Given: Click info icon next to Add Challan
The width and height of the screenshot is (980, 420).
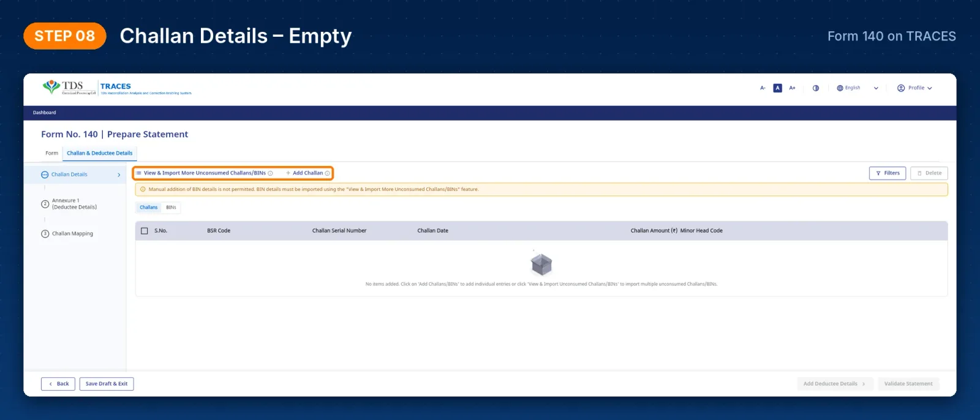Looking at the screenshot, I should [327, 173].
